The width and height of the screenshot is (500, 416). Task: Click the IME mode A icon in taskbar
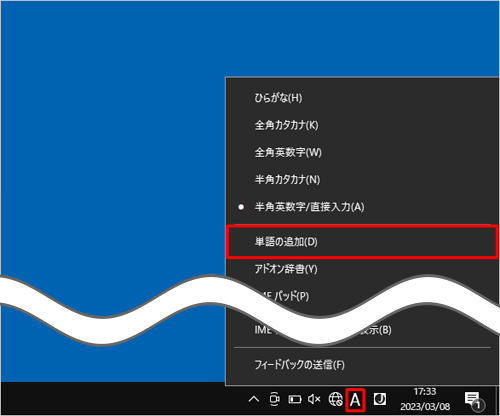click(355, 400)
